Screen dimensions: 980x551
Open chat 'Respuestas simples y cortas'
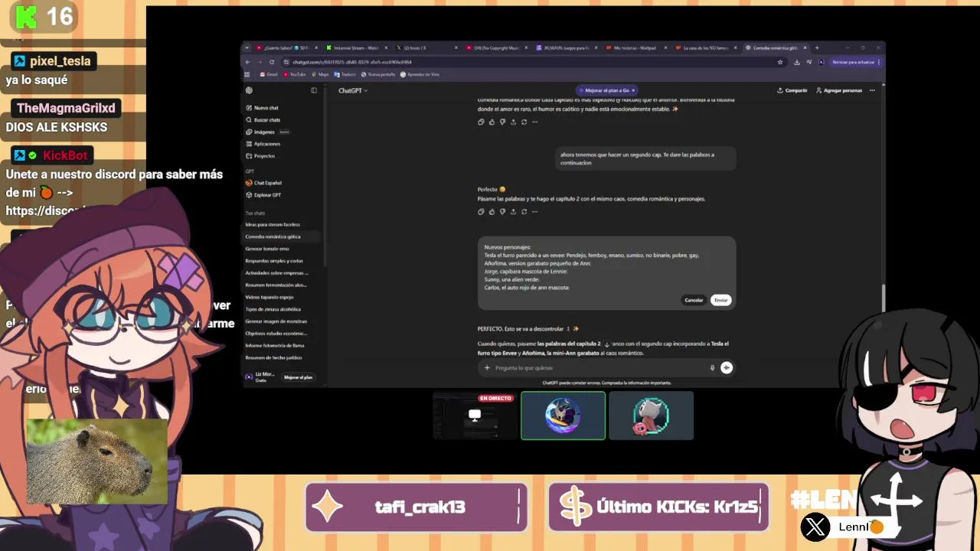(274, 260)
